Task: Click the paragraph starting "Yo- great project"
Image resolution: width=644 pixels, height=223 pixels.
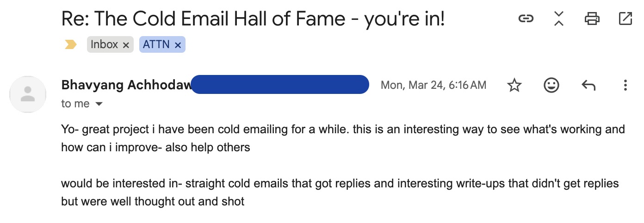Action: point(342,138)
